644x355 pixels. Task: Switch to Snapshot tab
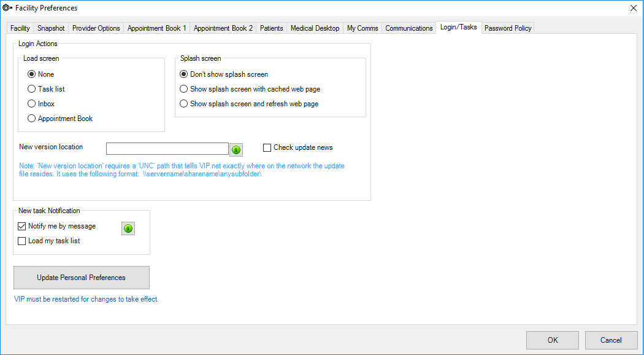pyautogui.click(x=51, y=28)
